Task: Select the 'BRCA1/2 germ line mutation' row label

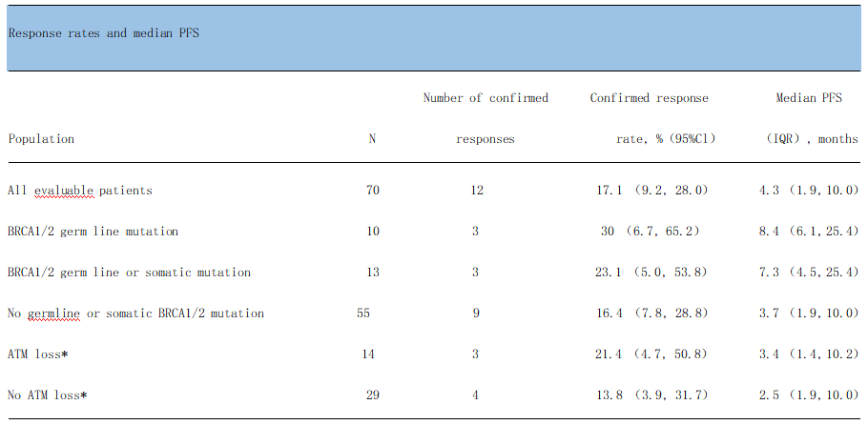Action: click(93, 232)
